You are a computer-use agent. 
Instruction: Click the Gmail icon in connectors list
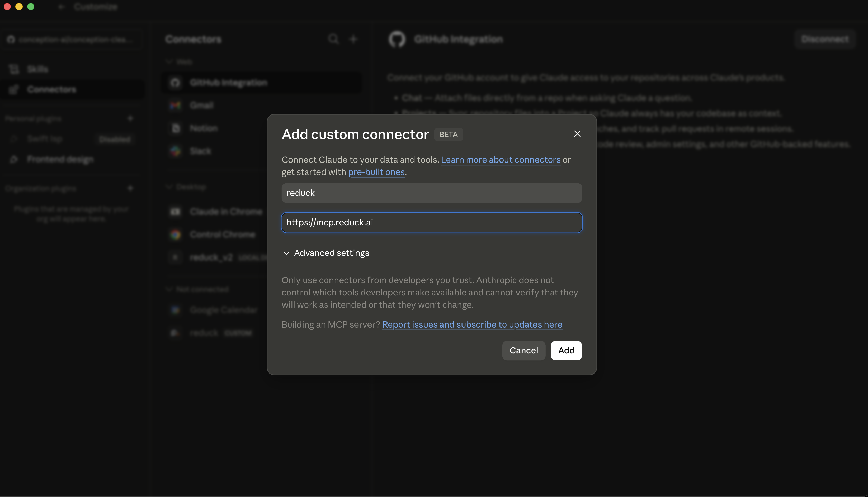coord(175,105)
